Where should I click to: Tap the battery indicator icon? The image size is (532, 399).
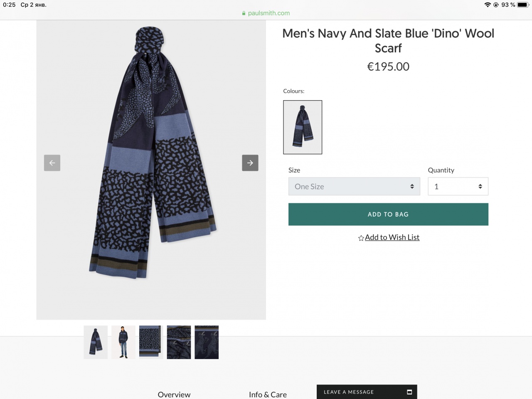click(523, 5)
